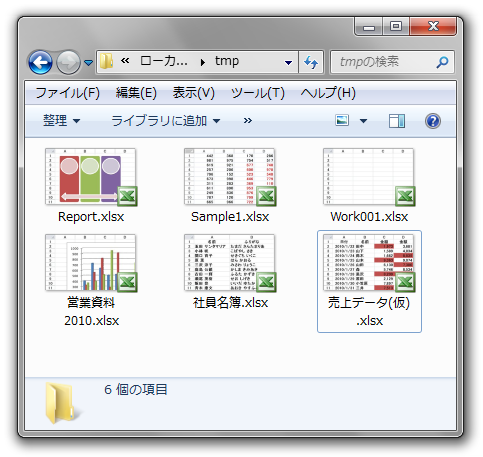The image size is (483, 457).
Task: Click the ライブラリに追加 button
Action: click(166, 120)
